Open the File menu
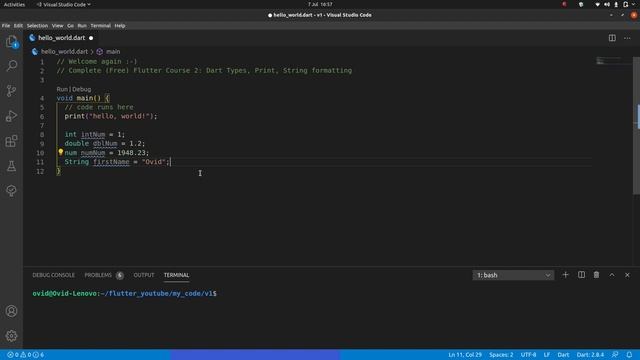640x360 pixels. coord(6,26)
